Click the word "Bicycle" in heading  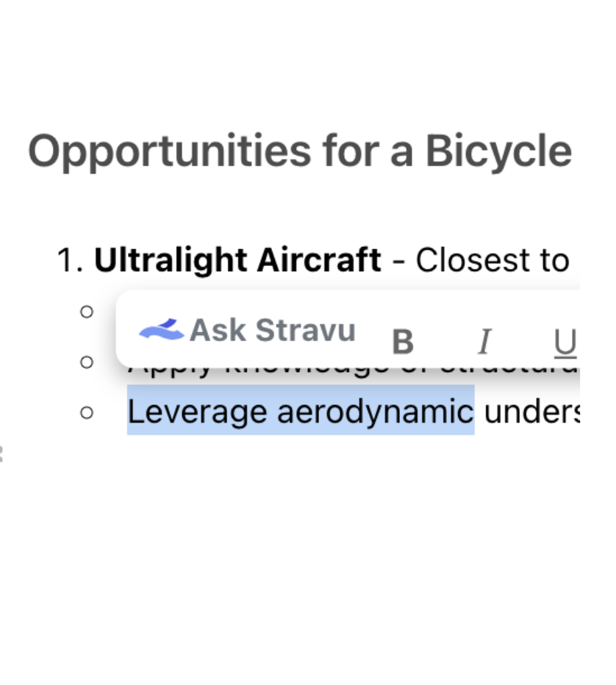tap(498, 151)
